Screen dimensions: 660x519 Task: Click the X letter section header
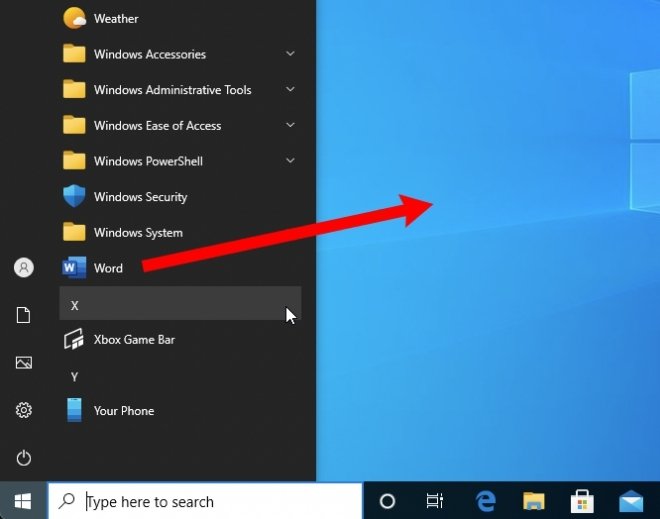(x=180, y=303)
